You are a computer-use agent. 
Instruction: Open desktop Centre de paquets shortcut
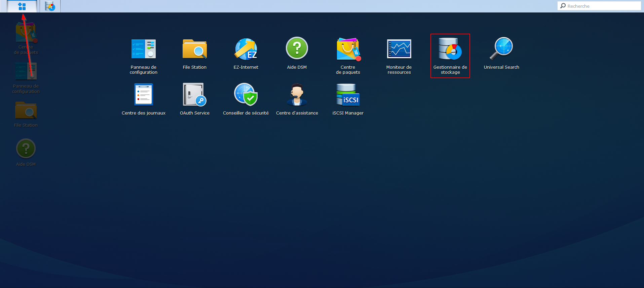pos(26,38)
